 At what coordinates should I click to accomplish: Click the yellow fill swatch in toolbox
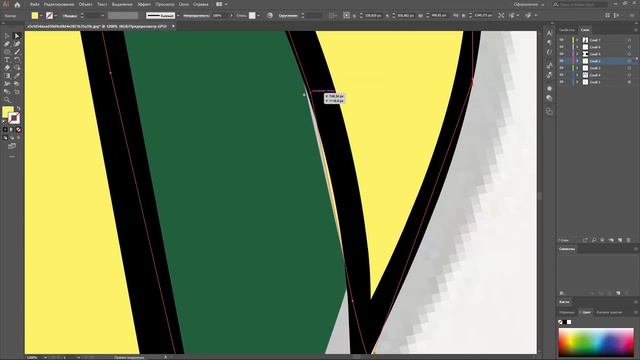7,111
